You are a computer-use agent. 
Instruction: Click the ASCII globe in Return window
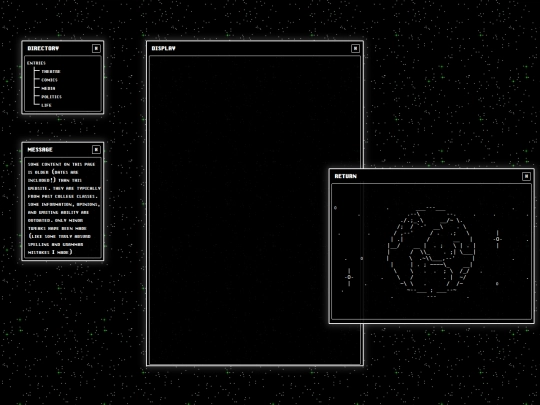click(x=432, y=252)
